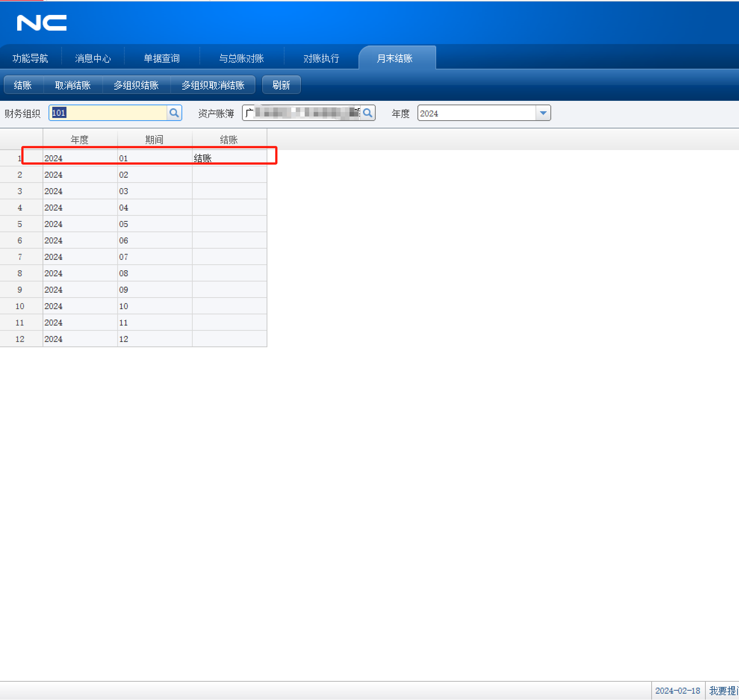Click row number 12 header
The image size is (739, 700).
click(21, 339)
